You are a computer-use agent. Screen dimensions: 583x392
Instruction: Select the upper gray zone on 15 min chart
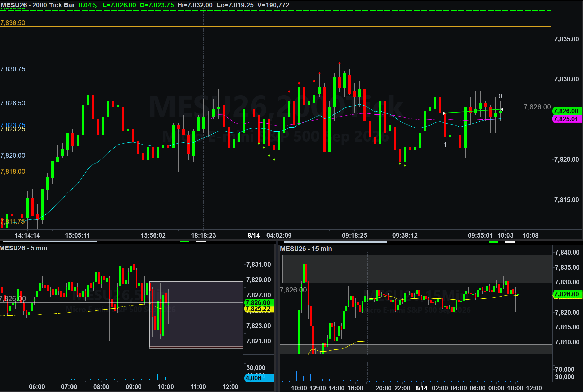(417, 269)
